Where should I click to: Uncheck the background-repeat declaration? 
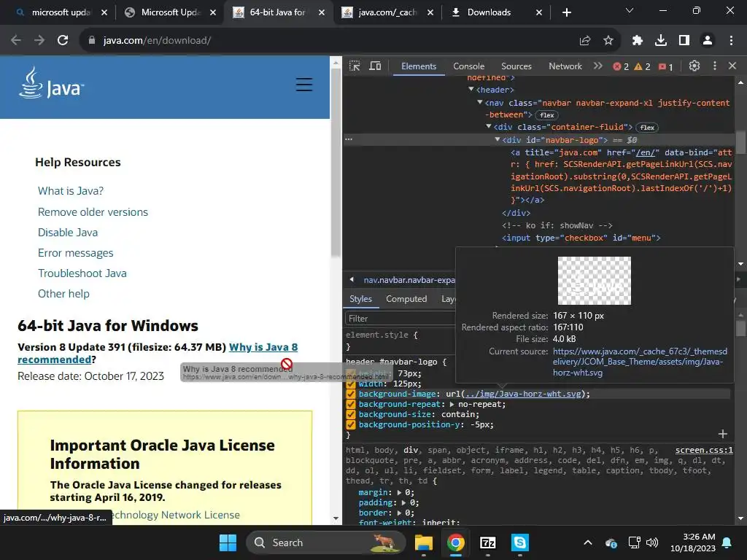[x=351, y=404]
